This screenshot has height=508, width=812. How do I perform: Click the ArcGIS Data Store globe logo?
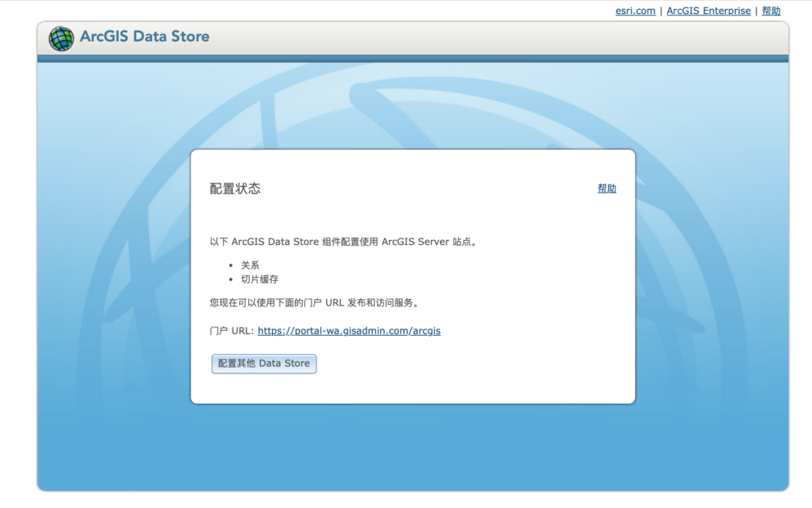click(x=61, y=38)
